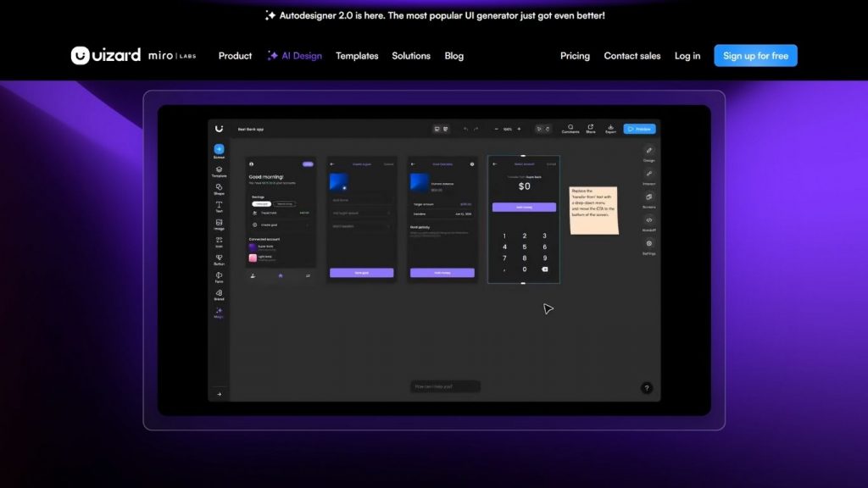The height and width of the screenshot is (488, 868).
Task: Click the AI prompt input field at the bottom
Action: (x=445, y=385)
